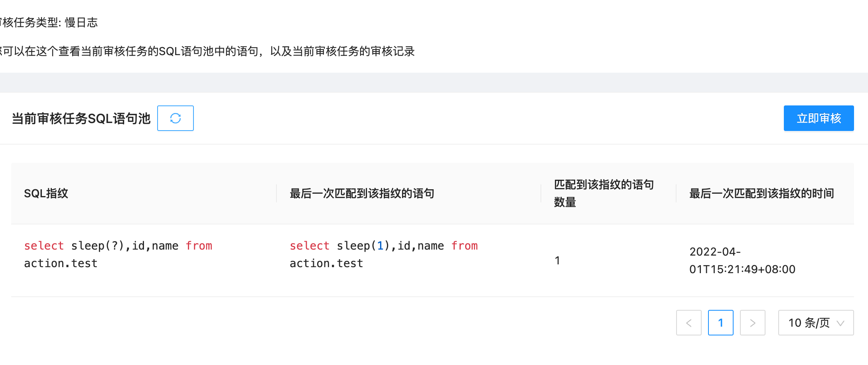The height and width of the screenshot is (365, 868).
Task: Select page number 1 in pagination
Action: (720, 323)
